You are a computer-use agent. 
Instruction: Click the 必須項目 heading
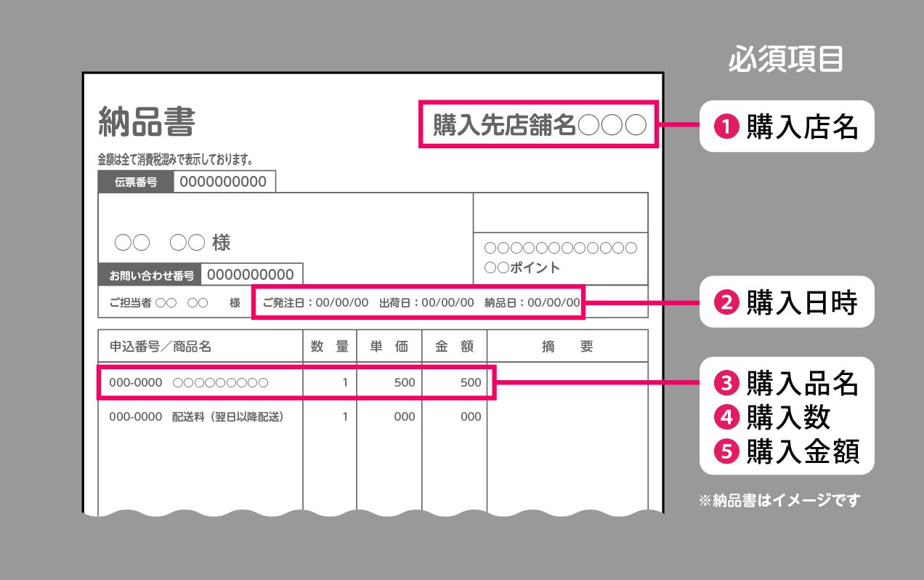click(x=785, y=61)
